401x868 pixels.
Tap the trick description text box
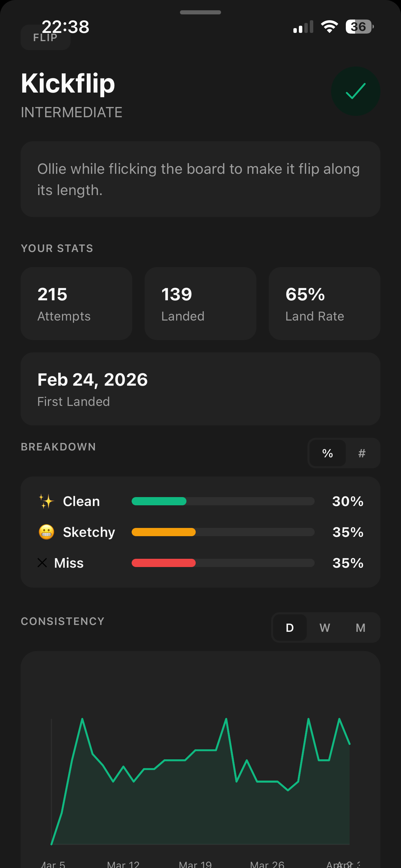point(200,179)
